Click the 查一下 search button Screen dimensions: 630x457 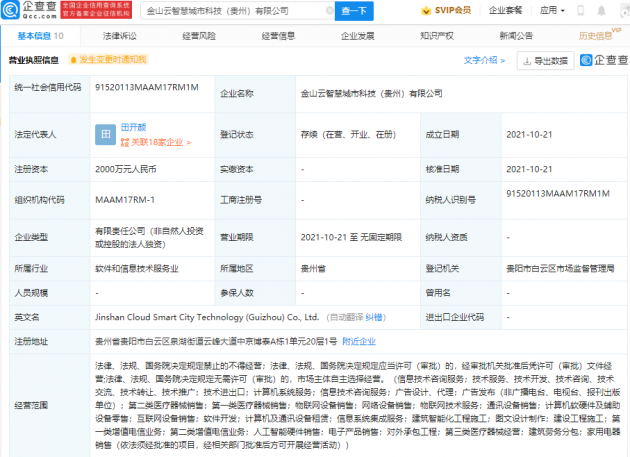tap(354, 11)
